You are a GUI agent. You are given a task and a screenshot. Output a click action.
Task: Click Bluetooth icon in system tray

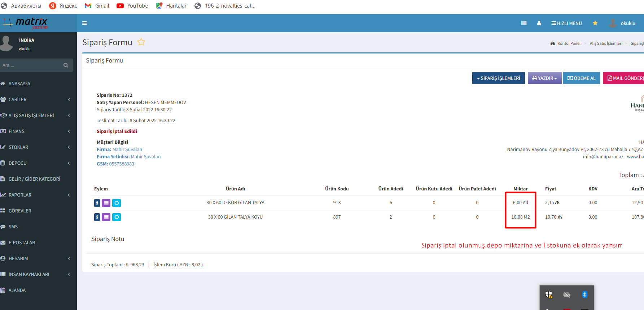[584, 294]
